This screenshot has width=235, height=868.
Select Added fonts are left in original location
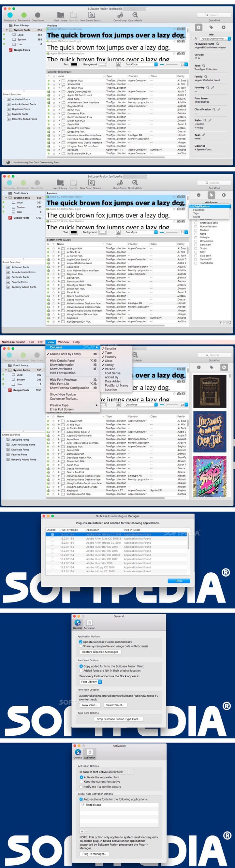click(x=81, y=671)
